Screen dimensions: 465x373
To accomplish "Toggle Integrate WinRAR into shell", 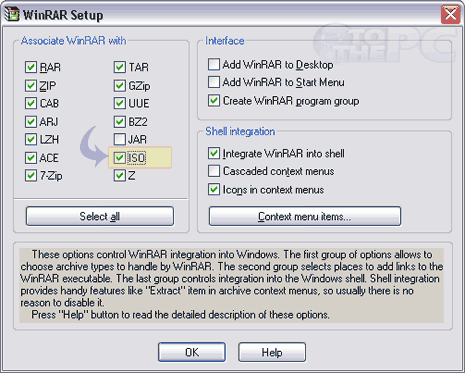I will [x=214, y=153].
